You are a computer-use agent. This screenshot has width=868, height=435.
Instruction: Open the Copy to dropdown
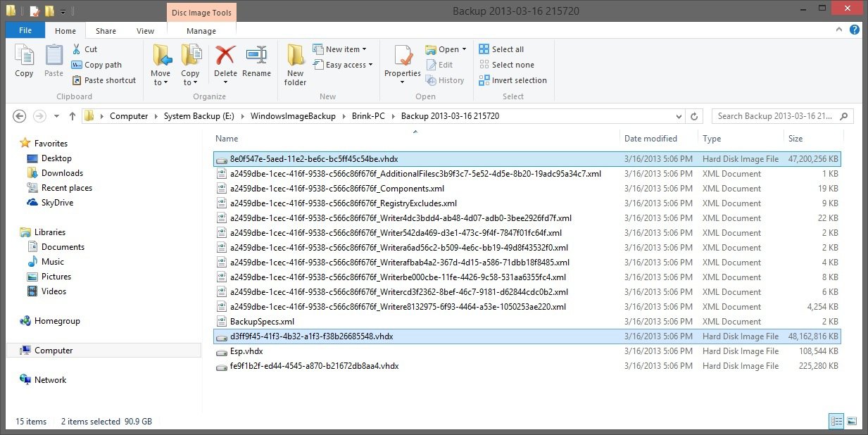coord(190,77)
